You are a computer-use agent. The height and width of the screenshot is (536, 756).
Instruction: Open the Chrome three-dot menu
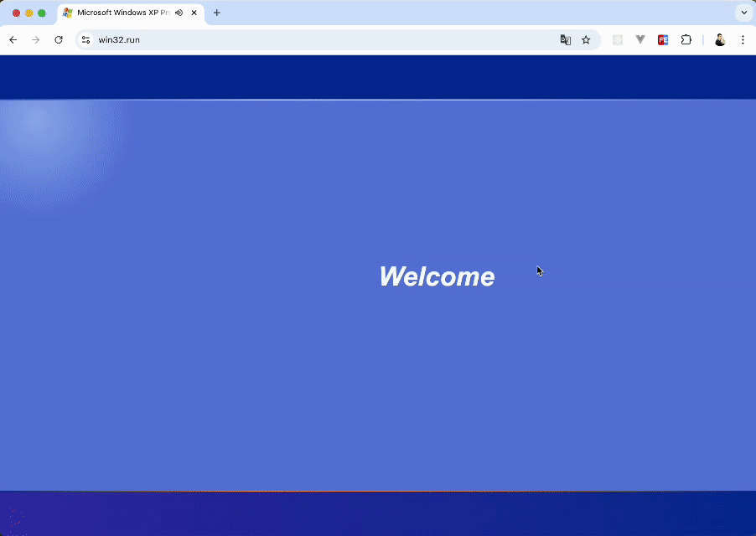coord(743,39)
